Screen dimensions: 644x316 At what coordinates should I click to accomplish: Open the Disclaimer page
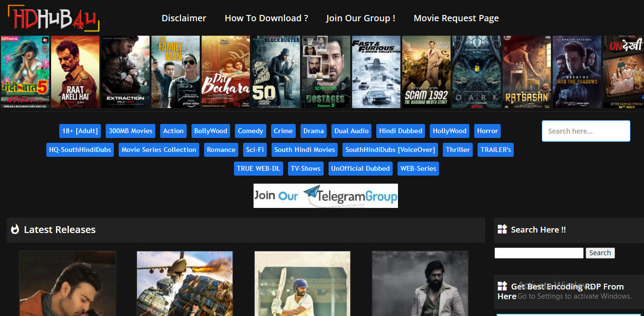pos(184,18)
